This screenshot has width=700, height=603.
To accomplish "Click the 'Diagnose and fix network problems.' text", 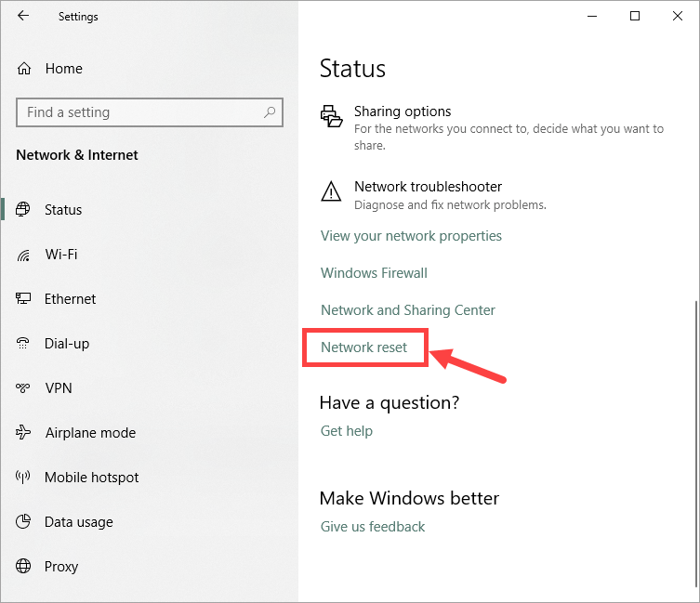I will (x=450, y=204).
